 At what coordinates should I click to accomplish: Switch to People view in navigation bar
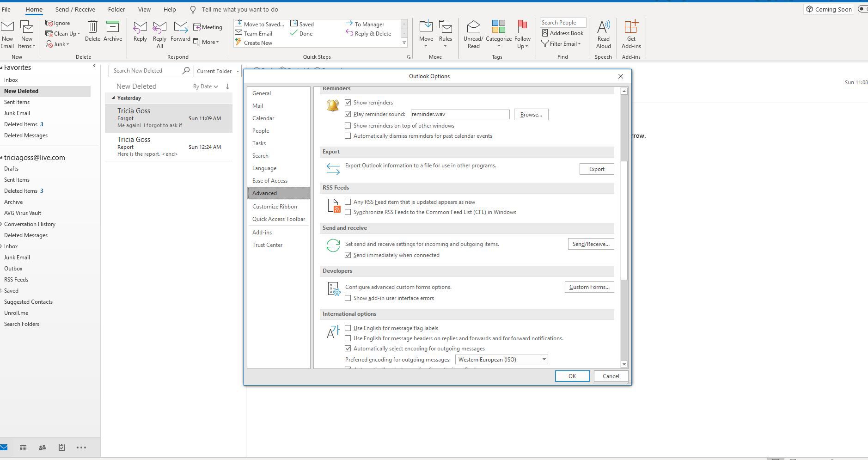click(42, 448)
